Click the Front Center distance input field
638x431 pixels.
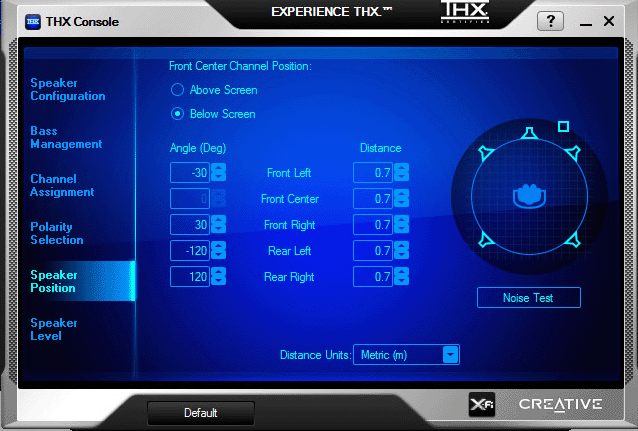pos(373,199)
